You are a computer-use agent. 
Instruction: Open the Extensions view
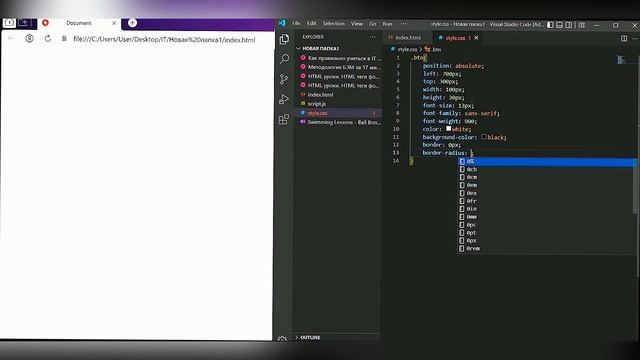284,119
